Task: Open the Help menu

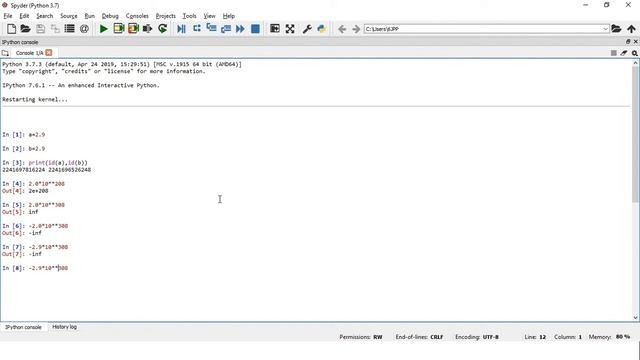Action: tap(229, 16)
